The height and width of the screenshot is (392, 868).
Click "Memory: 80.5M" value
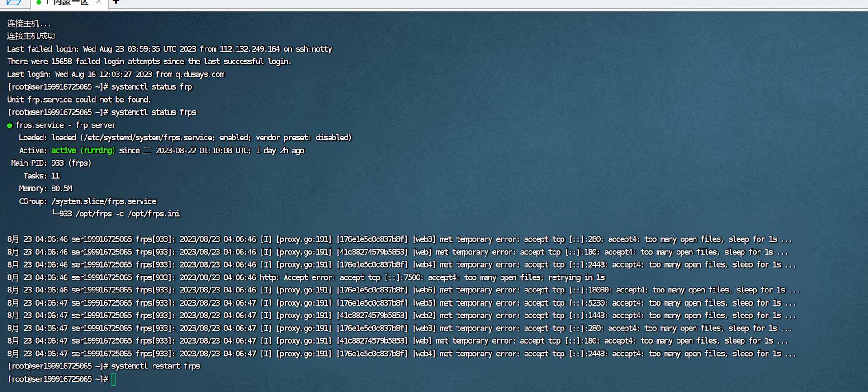click(x=62, y=188)
